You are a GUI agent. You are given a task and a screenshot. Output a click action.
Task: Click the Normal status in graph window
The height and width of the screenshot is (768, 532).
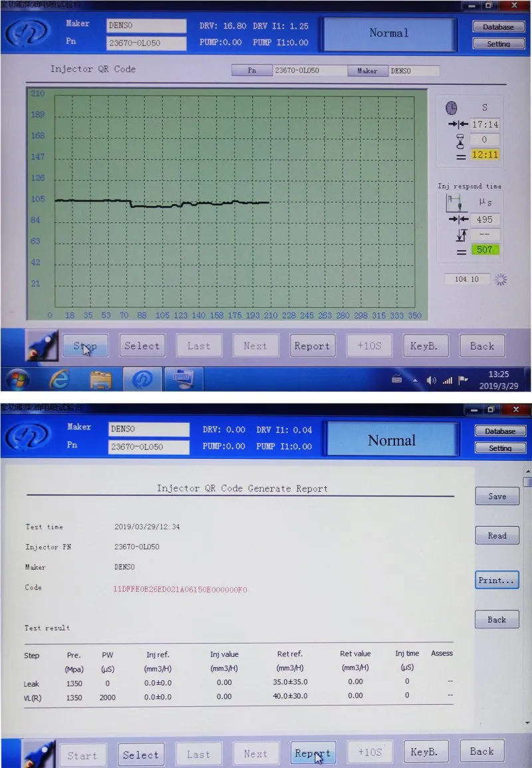pyautogui.click(x=389, y=33)
